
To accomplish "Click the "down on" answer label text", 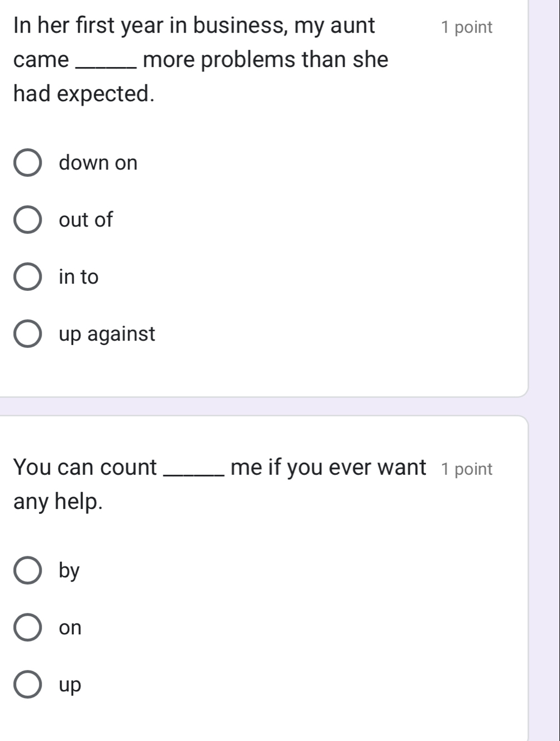I will point(98,163).
